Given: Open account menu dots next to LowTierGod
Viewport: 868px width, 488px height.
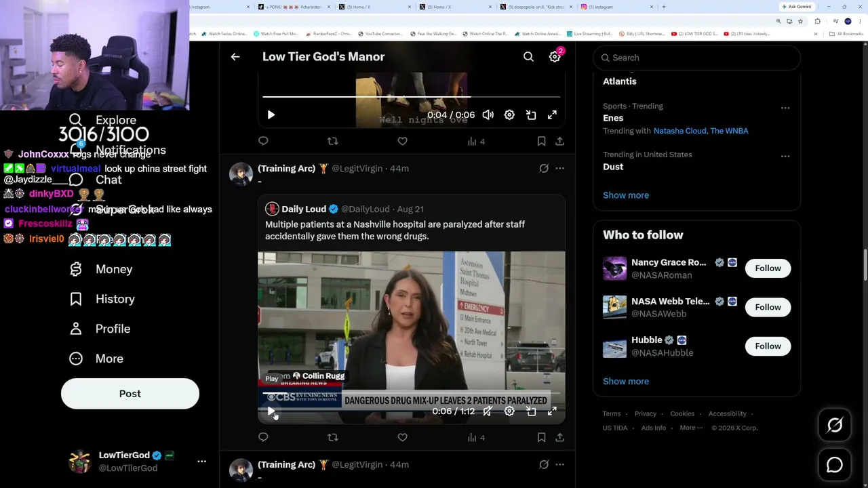Looking at the screenshot, I should point(201,461).
